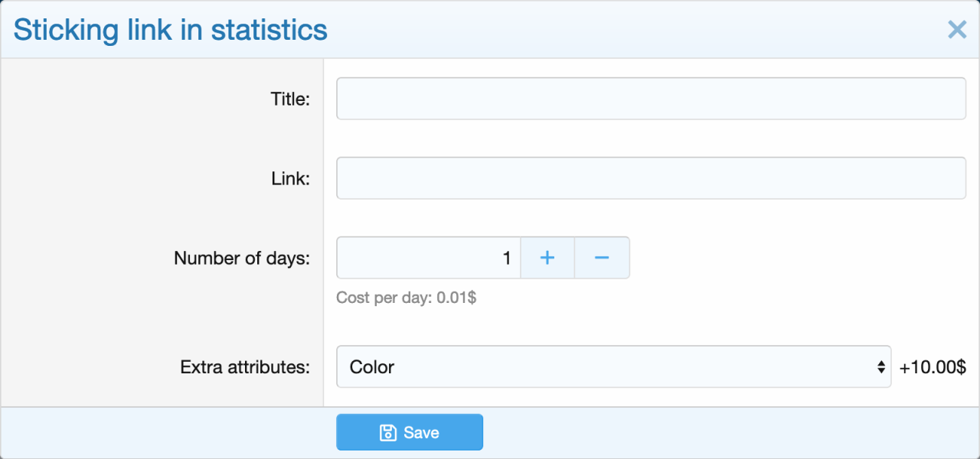This screenshot has height=459, width=980.
Task: Click empty footer area right of Save
Action: click(727, 433)
